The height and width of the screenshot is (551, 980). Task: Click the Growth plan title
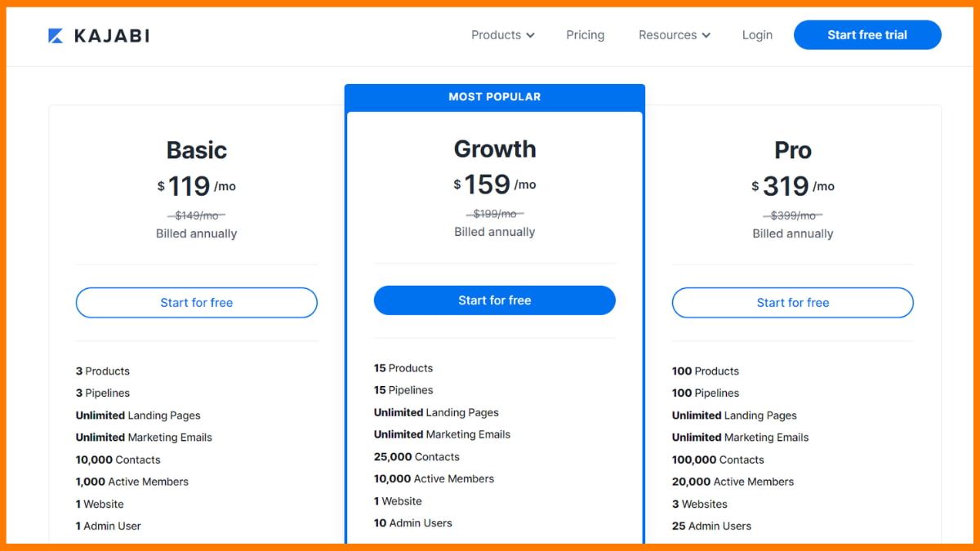coord(495,149)
